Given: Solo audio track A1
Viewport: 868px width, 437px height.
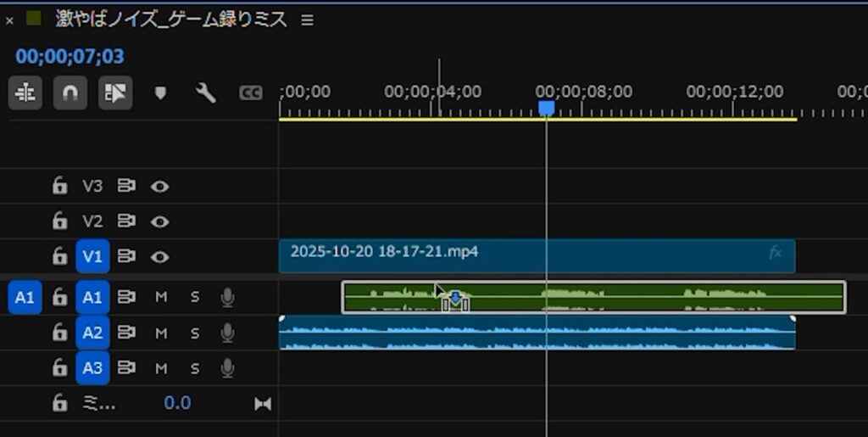Looking at the screenshot, I should pos(195,298).
